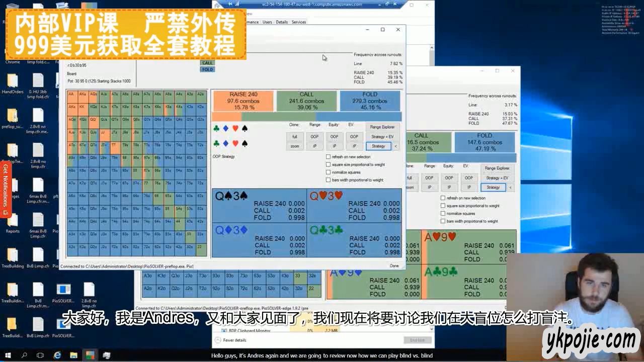Open Internet Explorer from the taskbar
Viewport: 644px width, 362px height.
(x=57, y=355)
